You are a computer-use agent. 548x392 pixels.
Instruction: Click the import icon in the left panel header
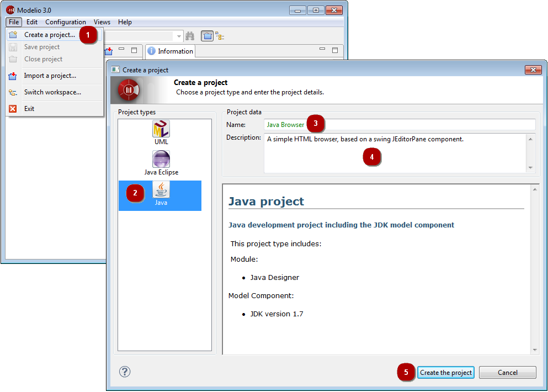point(109,51)
